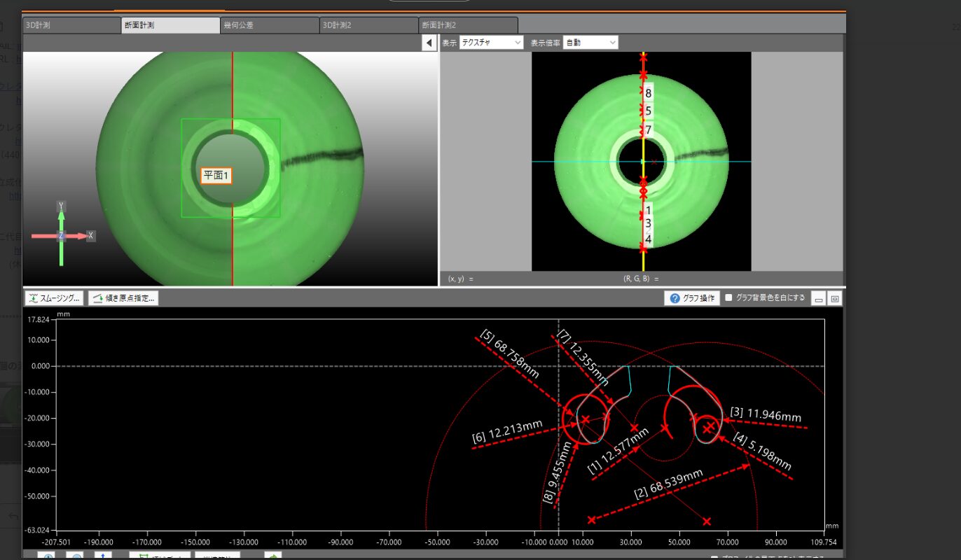Select measurement [7] 12.355mm
Screen dimensions: 961x560
point(583,356)
